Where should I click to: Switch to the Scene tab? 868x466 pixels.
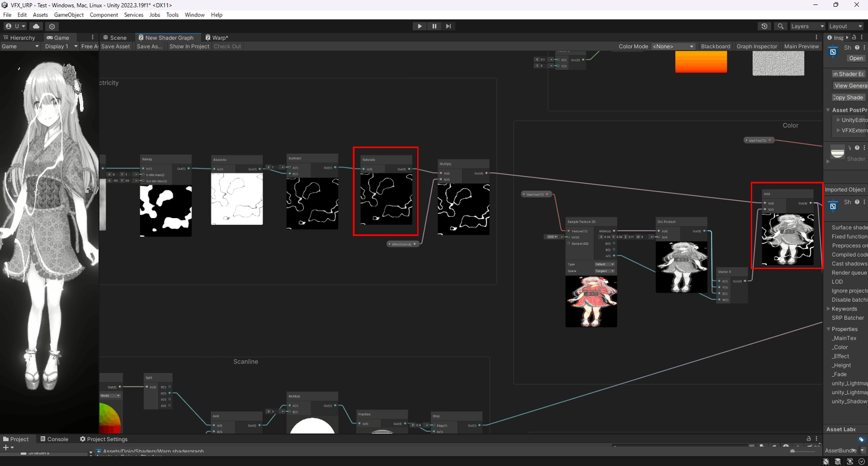[115, 38]
